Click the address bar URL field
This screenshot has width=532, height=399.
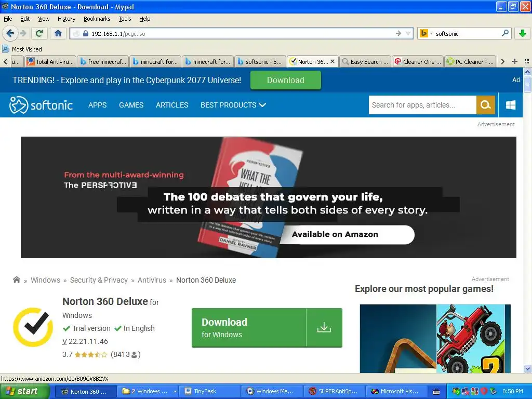(241, 33)
